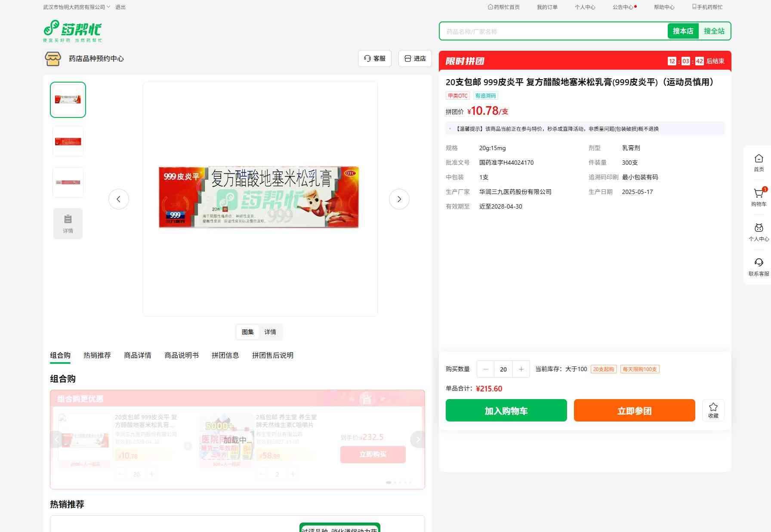
Task: Show previous product image with left arrow
Action: [119, 199]
